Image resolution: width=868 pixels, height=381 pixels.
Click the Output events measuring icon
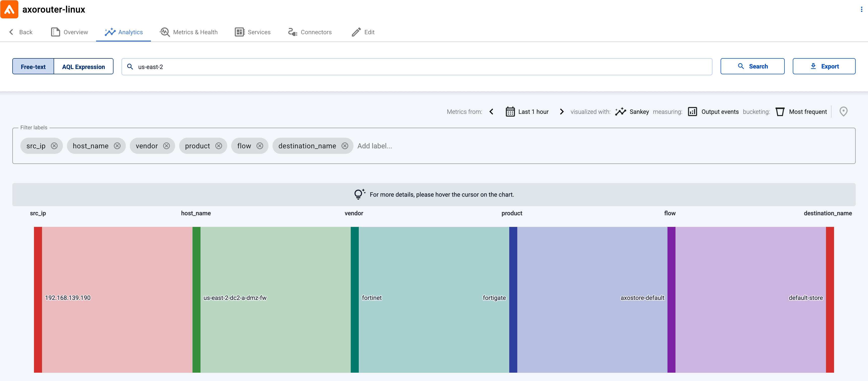pyautogui.click(x=693, y=111)
